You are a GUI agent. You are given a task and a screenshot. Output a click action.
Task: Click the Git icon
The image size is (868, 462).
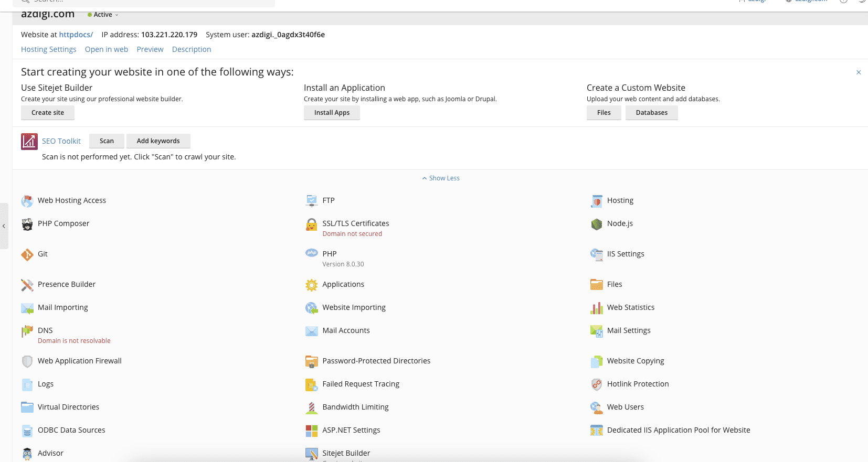(x=27, y=255)
